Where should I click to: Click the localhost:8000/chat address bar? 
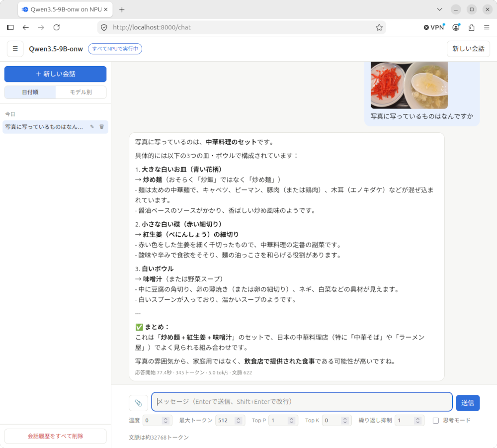coord(241,27)
